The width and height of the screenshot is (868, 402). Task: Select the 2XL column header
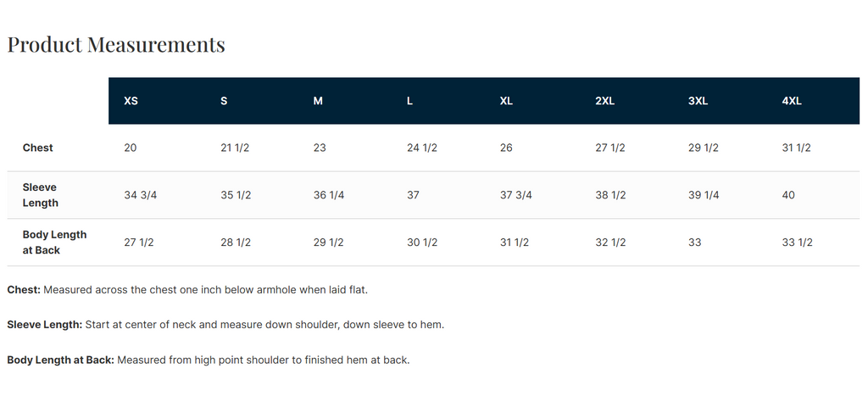[604, 101]
